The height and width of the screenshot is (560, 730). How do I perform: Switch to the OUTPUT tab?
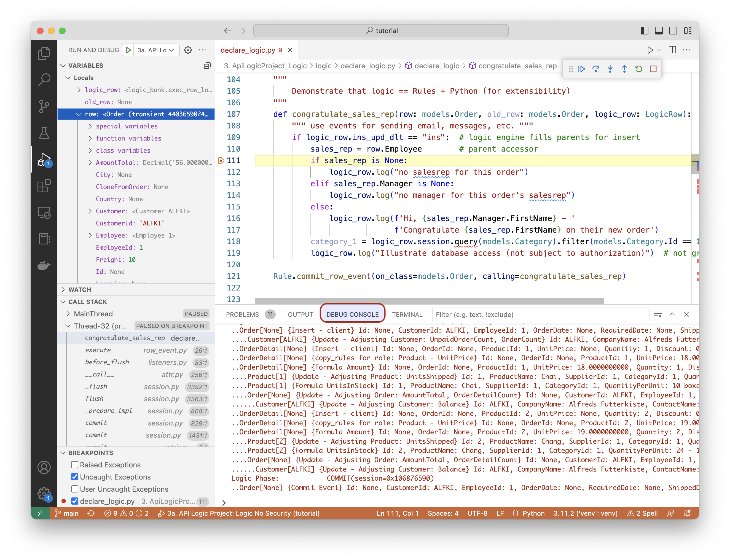tap(300, 314)
